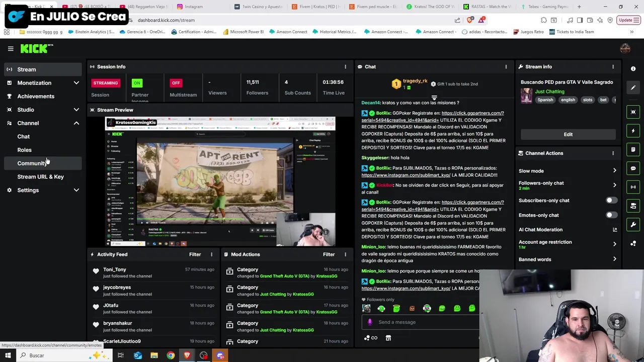Click the browser address bar URL
This screenshot has width=644, height=362.
pos(166,20)
